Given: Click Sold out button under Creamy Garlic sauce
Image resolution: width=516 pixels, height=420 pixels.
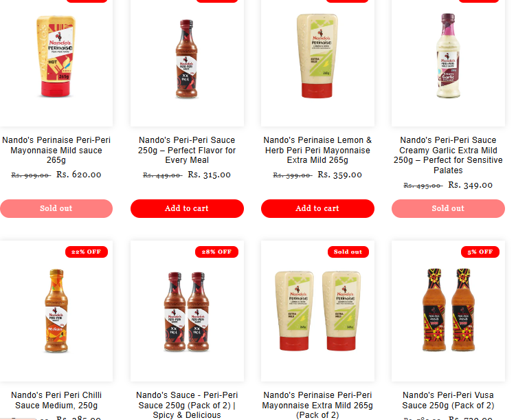Looking at the screenshot, I should point(448,208).
